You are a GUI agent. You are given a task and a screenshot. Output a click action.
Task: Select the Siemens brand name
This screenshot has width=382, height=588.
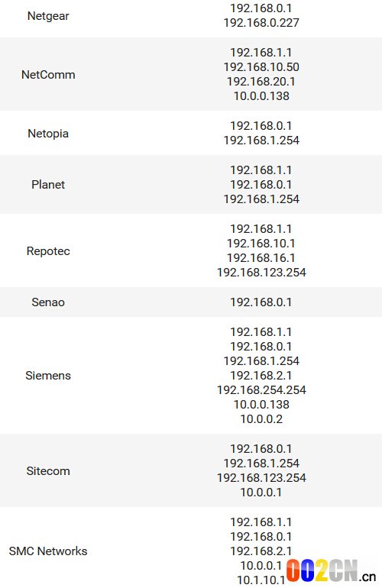click(x=48, y=376)
